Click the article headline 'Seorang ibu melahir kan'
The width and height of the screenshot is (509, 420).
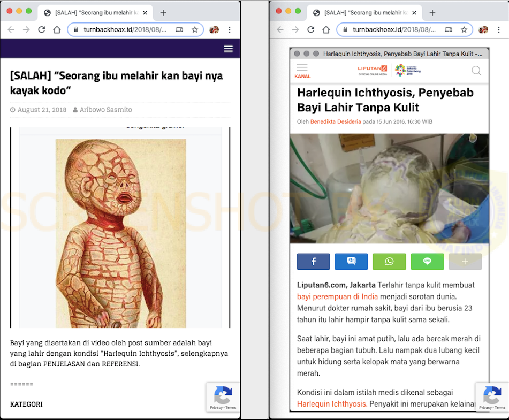click(x=117, y=83)
